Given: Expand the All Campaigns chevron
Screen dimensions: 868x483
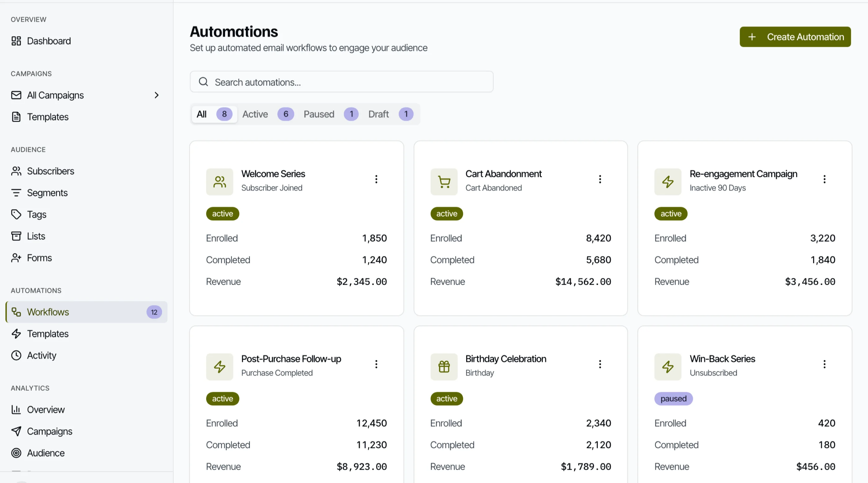Looking at the screenshot, I should click(x=156, y=95).
